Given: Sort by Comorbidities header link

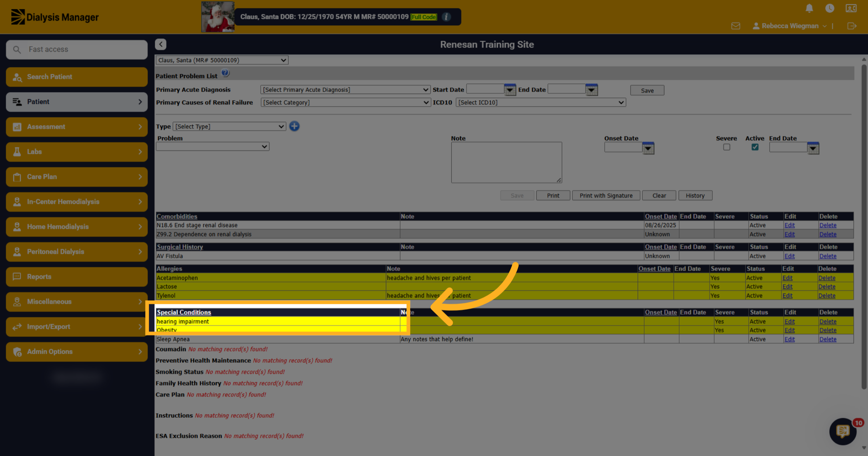Looking at the screenshot, I should point(177,216).
